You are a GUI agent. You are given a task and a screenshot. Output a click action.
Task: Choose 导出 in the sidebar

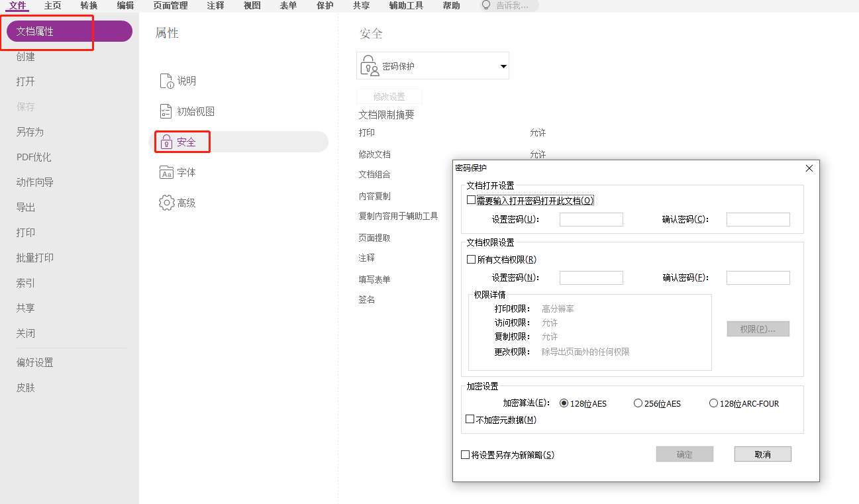26,207
